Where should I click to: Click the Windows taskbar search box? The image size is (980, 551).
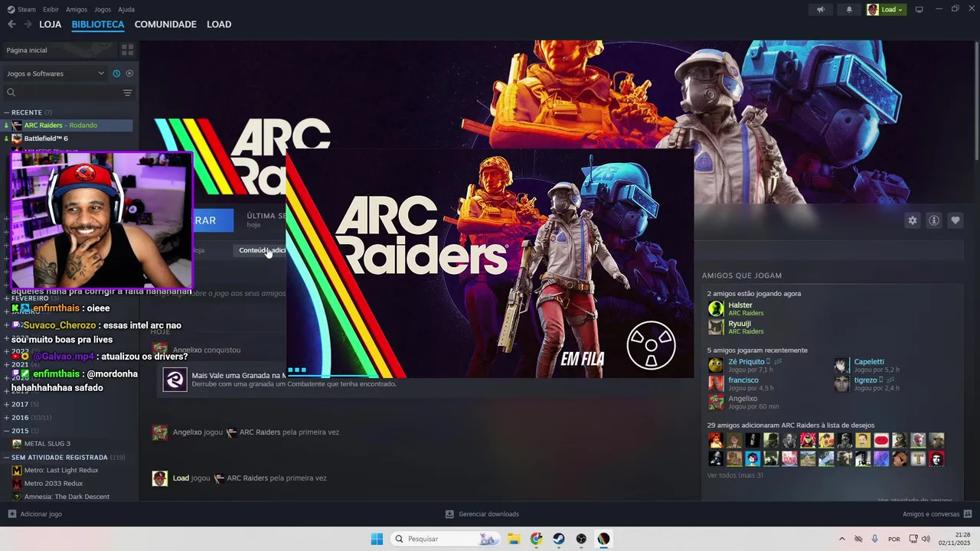coord(444,539)
